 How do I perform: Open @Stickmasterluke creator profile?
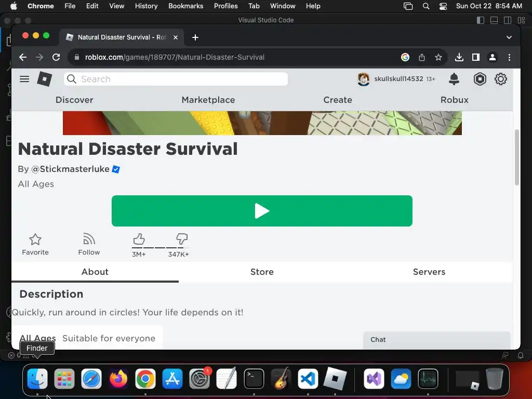click(x=70, y=169)
